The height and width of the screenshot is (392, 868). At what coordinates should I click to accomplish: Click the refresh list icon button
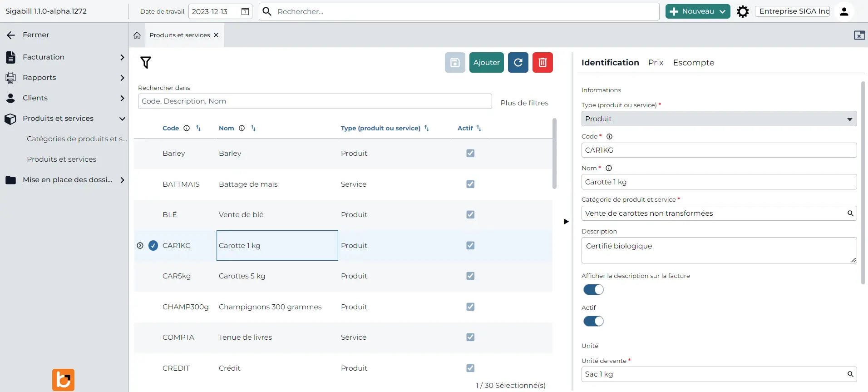tap(518, 63)
